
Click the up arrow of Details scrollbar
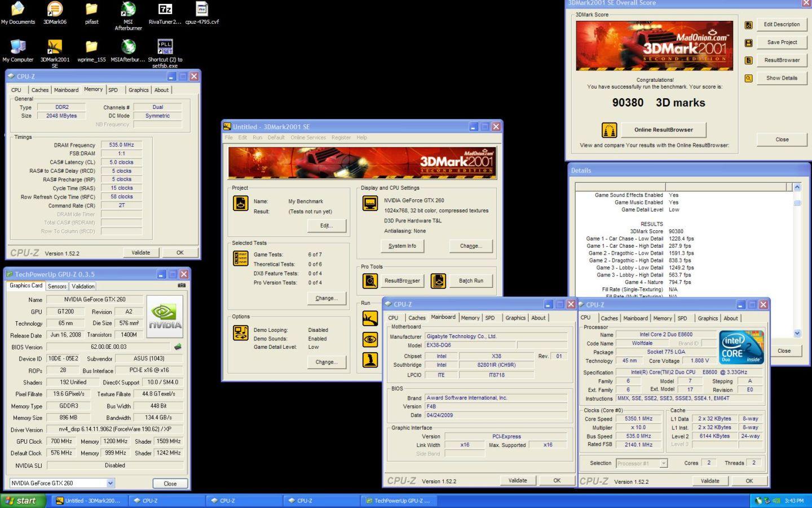pos(797,187)
